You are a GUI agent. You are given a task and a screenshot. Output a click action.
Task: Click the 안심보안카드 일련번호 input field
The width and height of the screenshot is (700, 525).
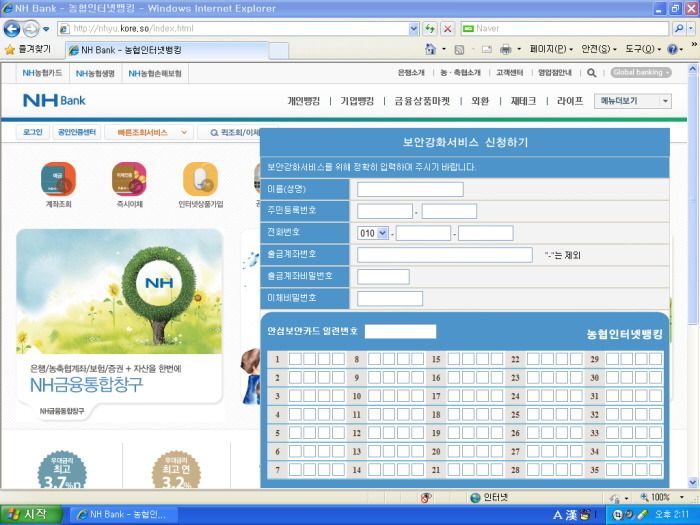pos(400,331)
